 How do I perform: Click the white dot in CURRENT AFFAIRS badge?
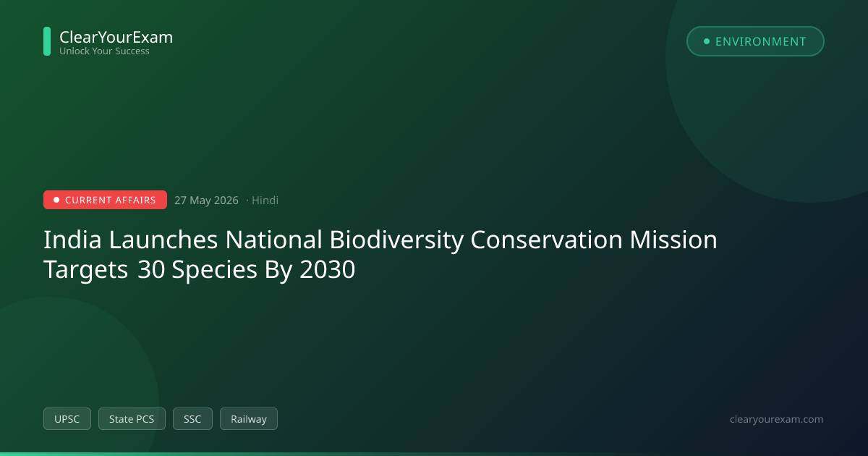(x=56, y=200)
